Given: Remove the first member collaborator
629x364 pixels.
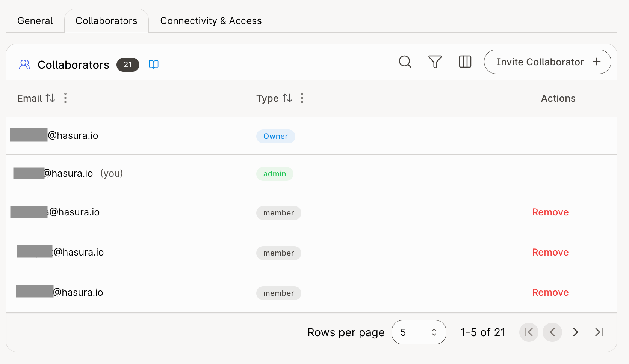Looking at the screenshot, I should click(x=550, y=212).
